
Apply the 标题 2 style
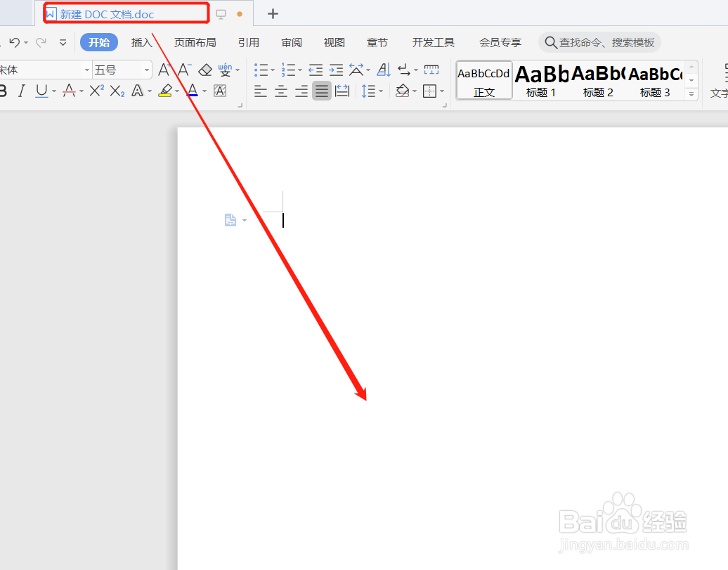click(x=598, y=80)
